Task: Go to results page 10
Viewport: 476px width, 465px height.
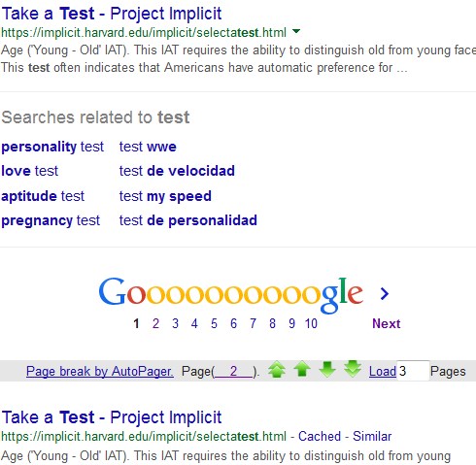Action: [x=311, y=323]
